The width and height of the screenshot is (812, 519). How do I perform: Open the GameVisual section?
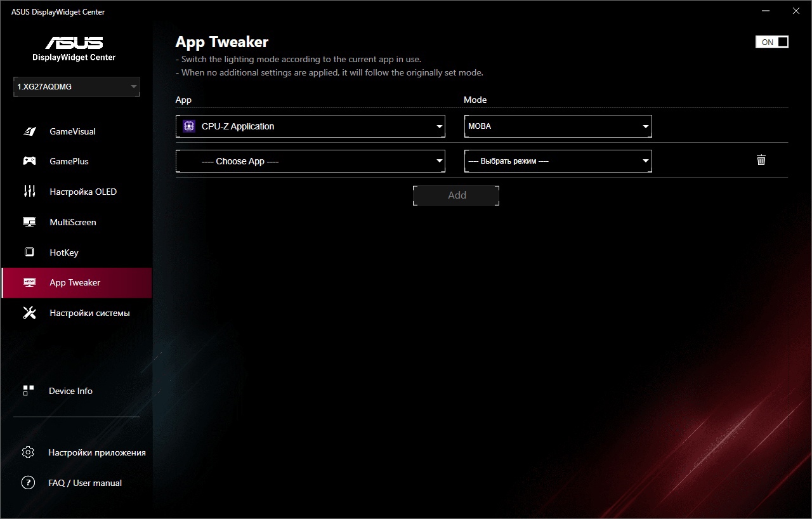(x=76, y=131)
